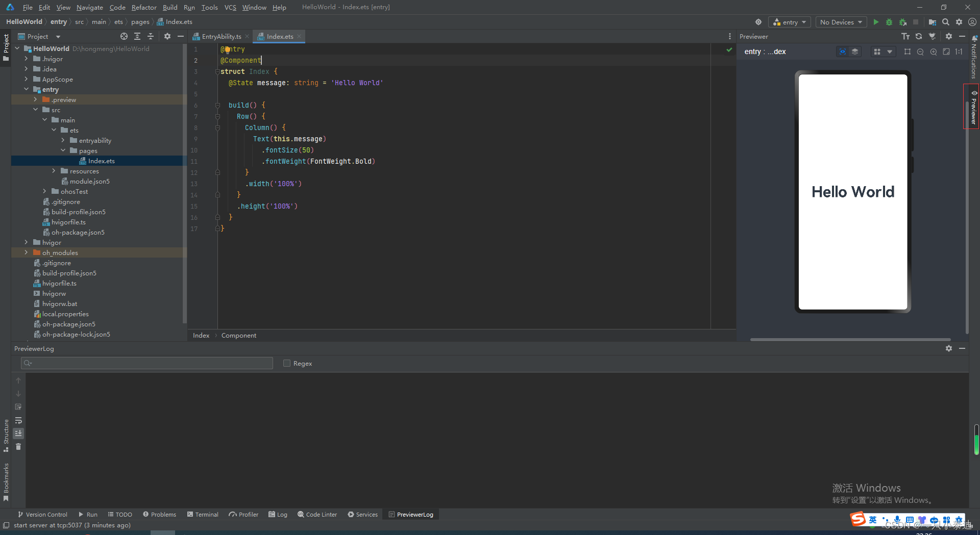
Task: Open the Code Linter tool window
Action: [317, 514]
